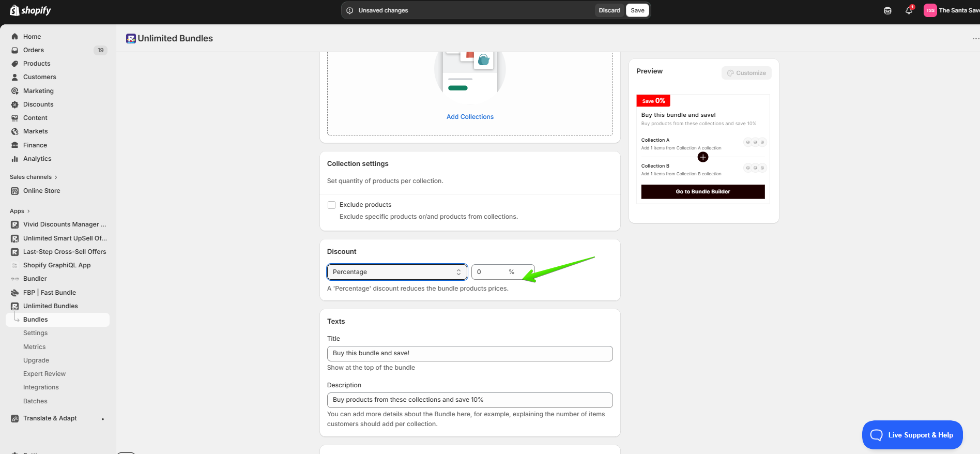Image resolution: width=980 pixels, height=454 pixels.
Task: Click the Unlimited Bundles page title icon
Action: [x=131, y=38]
